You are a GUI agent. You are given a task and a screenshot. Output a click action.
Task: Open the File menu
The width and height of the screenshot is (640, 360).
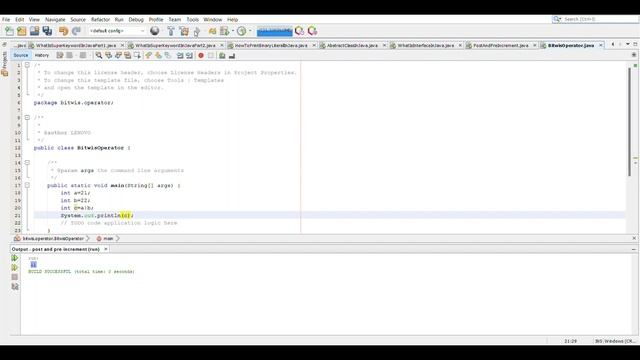click(6, 20)
